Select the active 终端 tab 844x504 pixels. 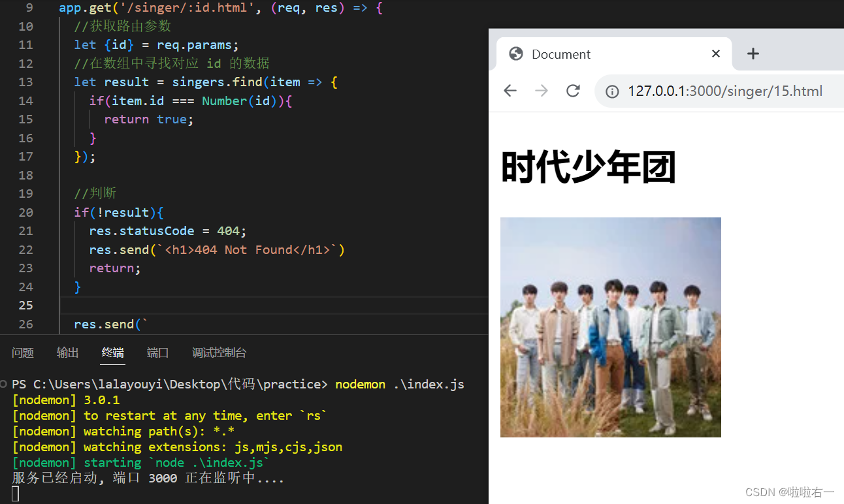pos(112,353)
